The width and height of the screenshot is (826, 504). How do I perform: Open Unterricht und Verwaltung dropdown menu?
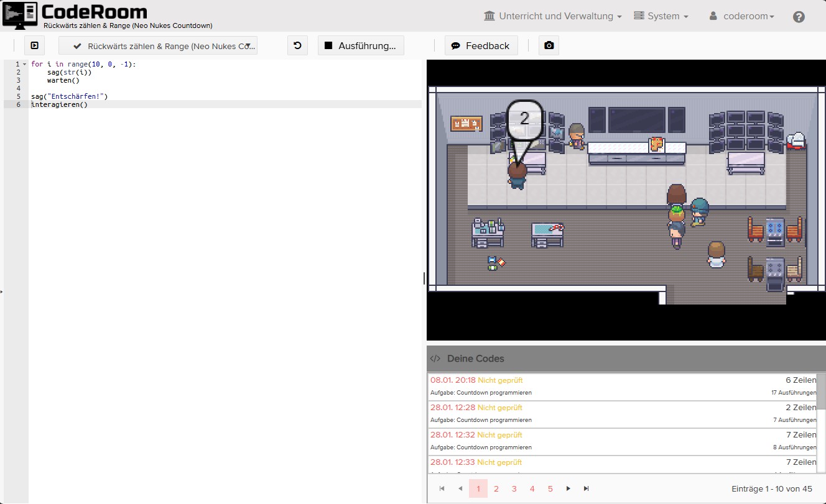coord(552,16)
